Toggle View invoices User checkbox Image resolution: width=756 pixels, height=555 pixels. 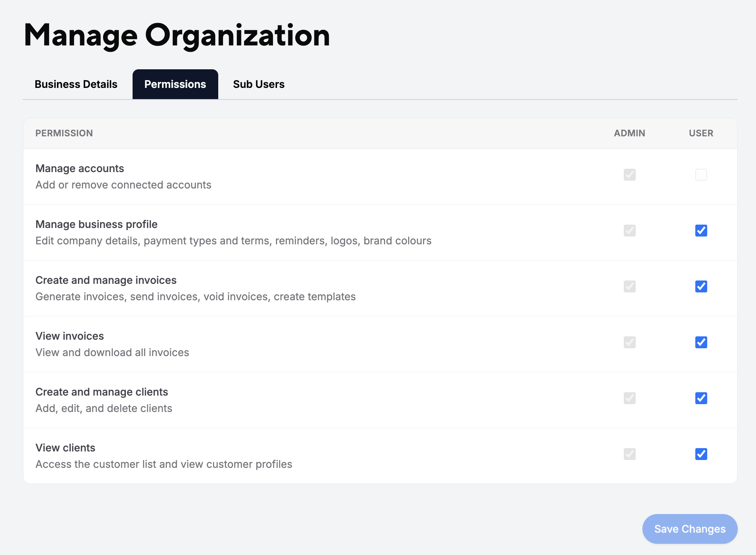tap(701, 342)
